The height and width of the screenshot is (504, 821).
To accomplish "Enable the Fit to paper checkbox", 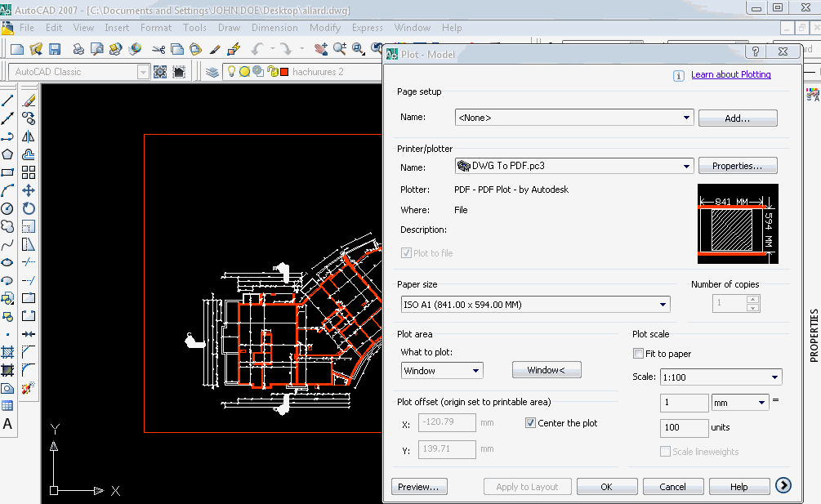I will pos(639,354).
